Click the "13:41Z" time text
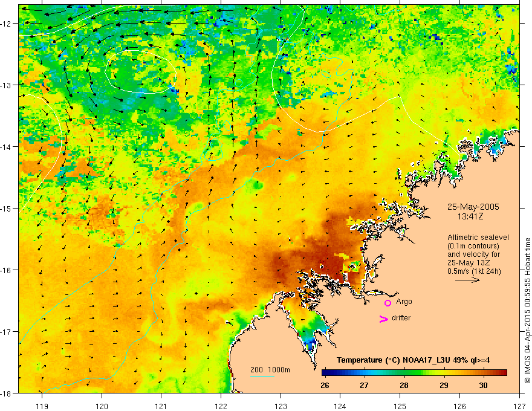This screenshot has height=411, width=532. coord(470,216)
